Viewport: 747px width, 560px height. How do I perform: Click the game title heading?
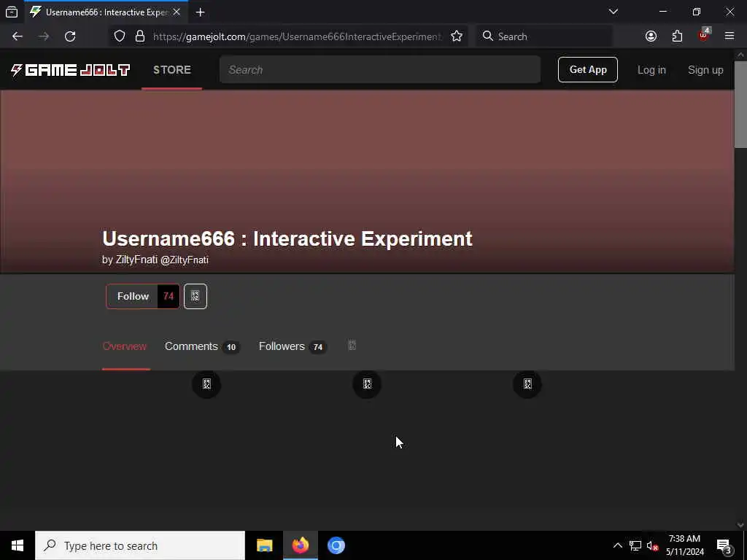pos(287,238)
